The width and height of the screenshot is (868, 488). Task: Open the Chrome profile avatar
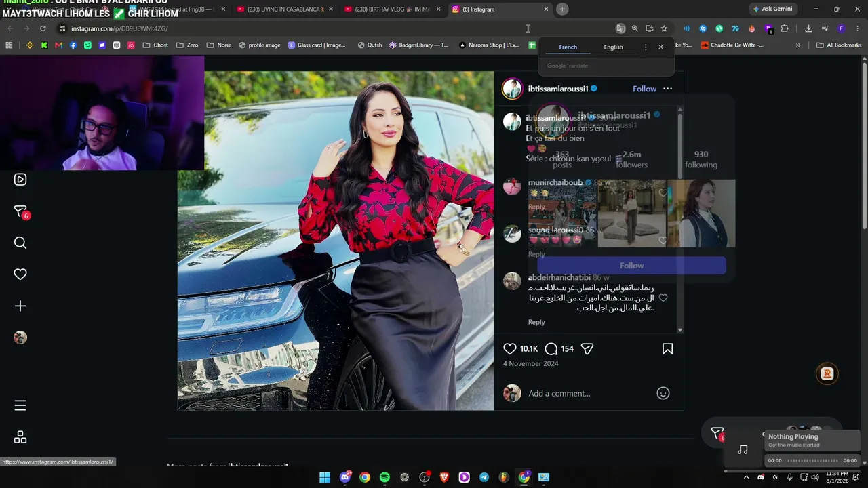pyautogui.click(x=841, y=28)
